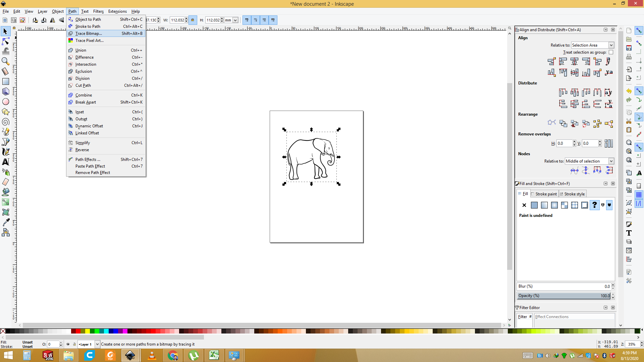This screenshot has width=644, height=362.
Task: Switch to the Stroke paint tab
Action: pyautogui.click(x=544, y=194)
